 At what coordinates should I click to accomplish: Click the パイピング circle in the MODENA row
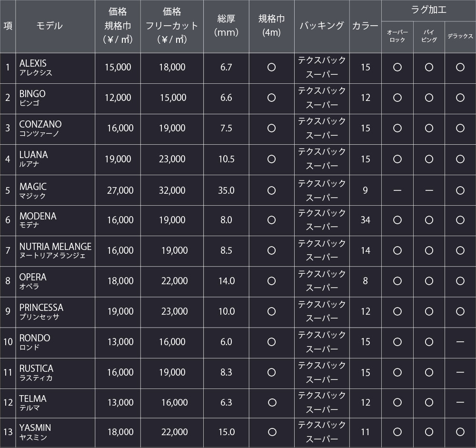429,220
